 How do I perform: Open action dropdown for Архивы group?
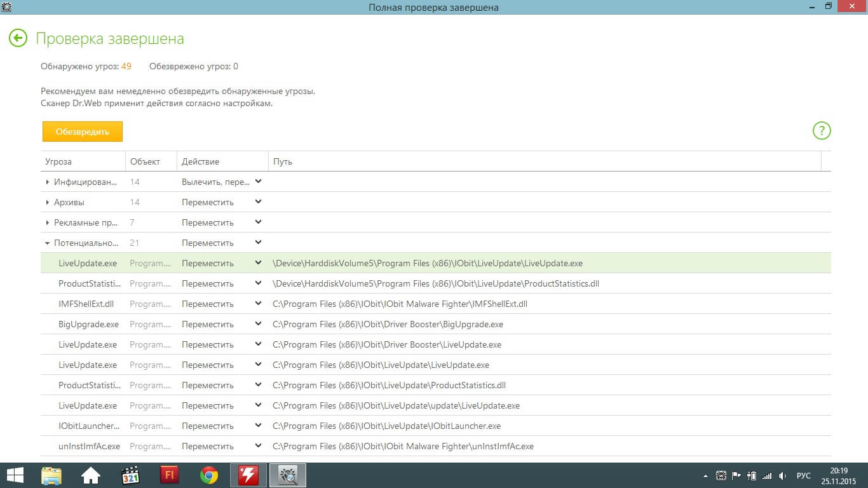[258, 202]
